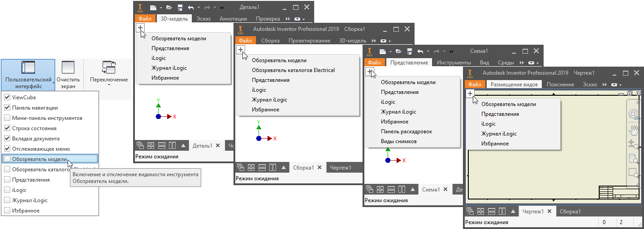This screenshot has width=644, height=229.
Task: Click the Autodesk Inventor Professional 2019 title in Чертеж1
Action: pyautogui.click(x=525, y=73)
